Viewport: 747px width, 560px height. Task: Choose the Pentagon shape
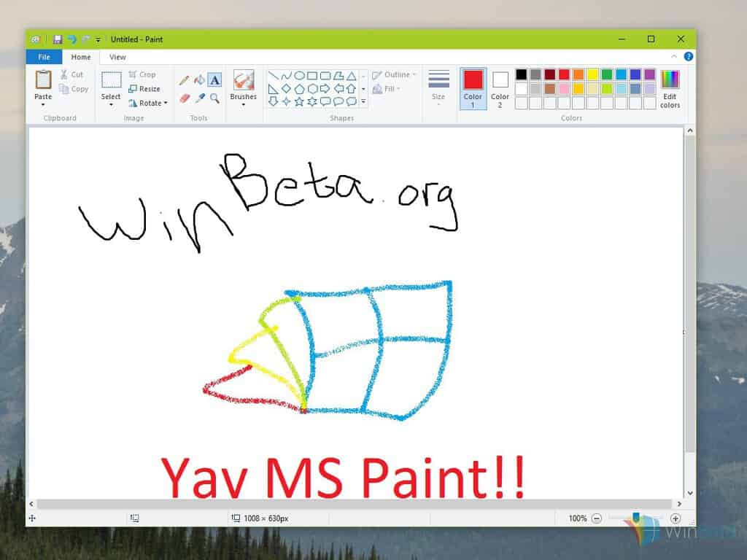pos(299,88)
